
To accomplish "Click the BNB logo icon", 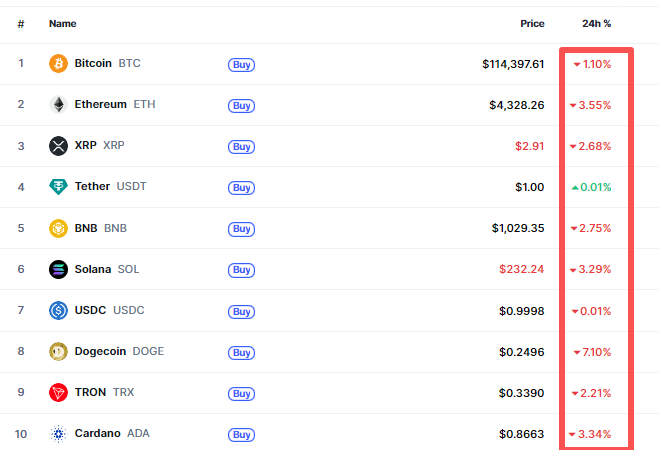I will (x=58, y=228).
